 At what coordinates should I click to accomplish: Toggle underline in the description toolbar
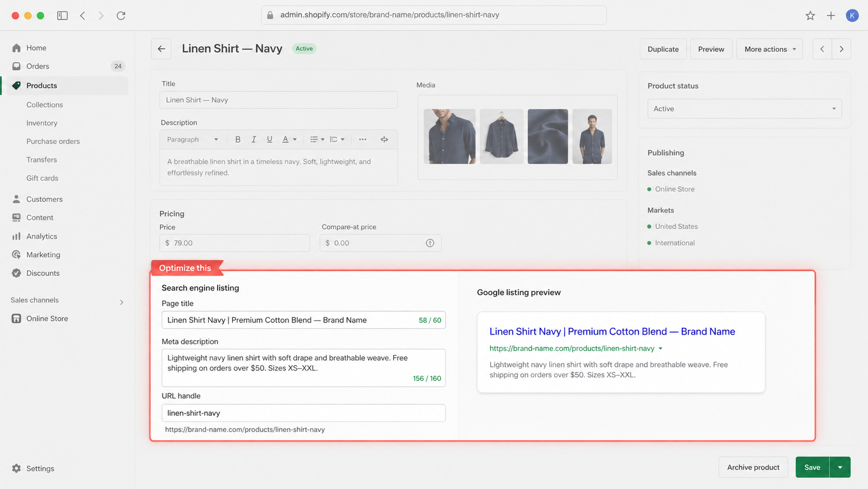(x=269, y=139)
